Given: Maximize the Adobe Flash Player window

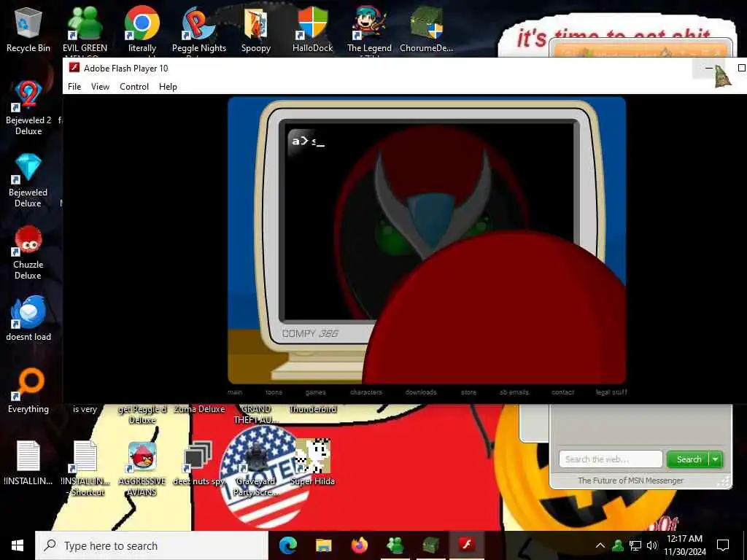Looking at the screenshot, I should (x=741, y=68).
